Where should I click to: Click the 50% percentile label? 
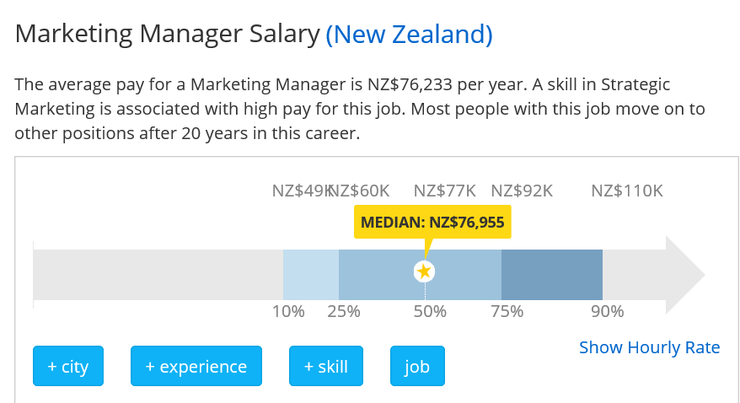coord(430,311)
